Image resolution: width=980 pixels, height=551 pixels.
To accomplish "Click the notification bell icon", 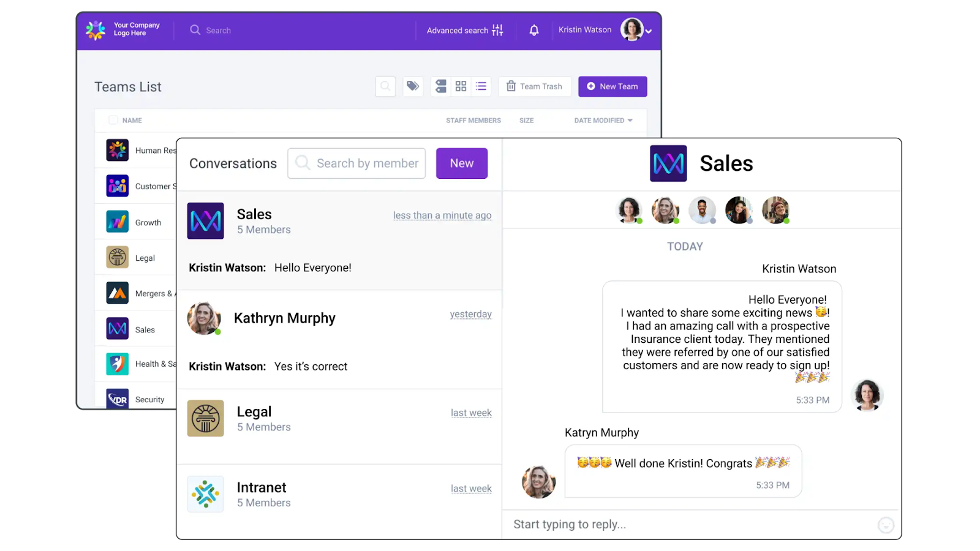I will pos(533,30).
